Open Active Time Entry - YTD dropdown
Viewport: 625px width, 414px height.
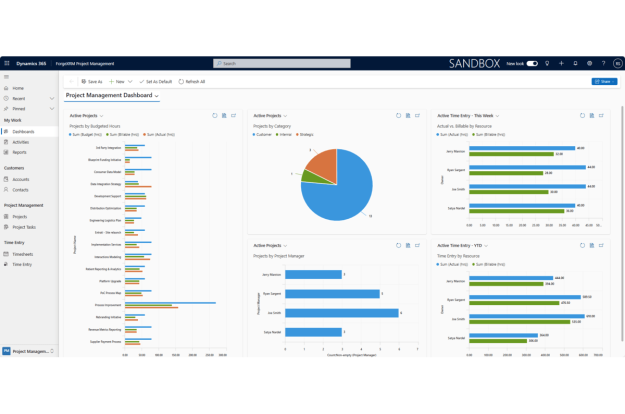463,245
